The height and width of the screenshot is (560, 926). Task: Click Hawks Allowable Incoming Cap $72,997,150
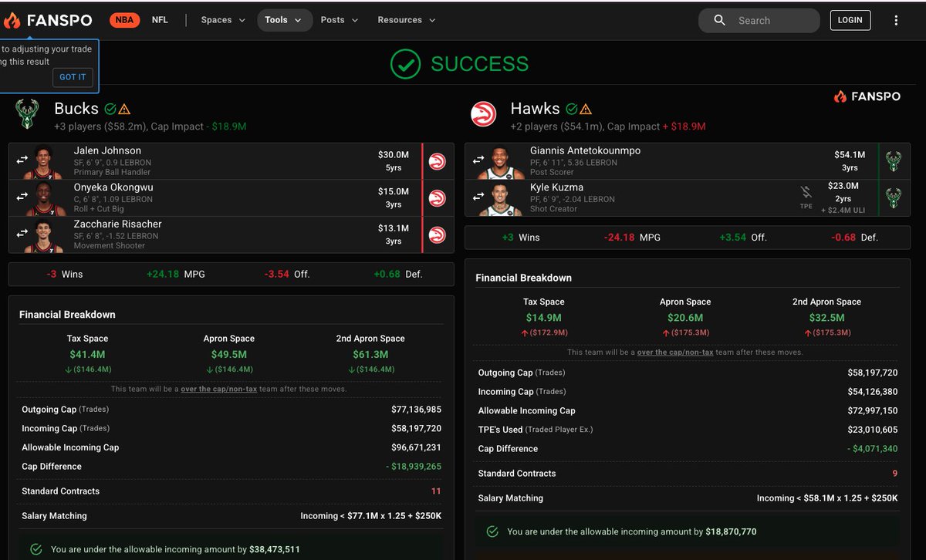tap(873, 411)
